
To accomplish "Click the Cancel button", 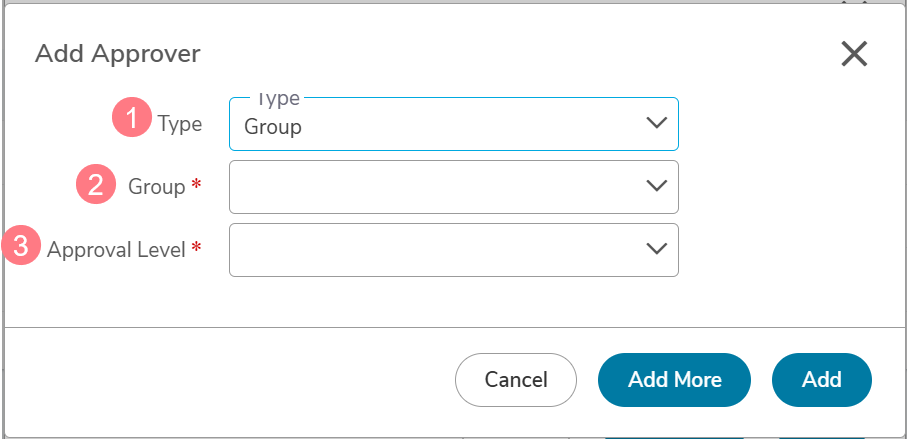I will [x=516, y=380].
